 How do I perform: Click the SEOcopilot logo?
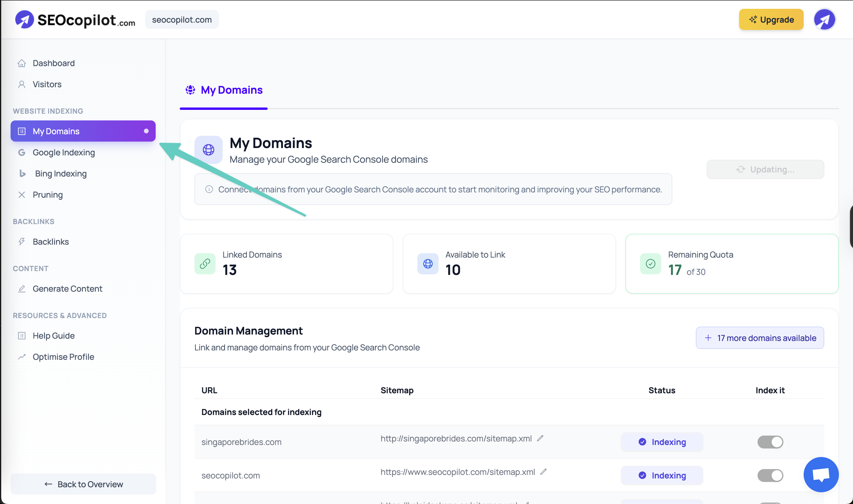[75, 20]
